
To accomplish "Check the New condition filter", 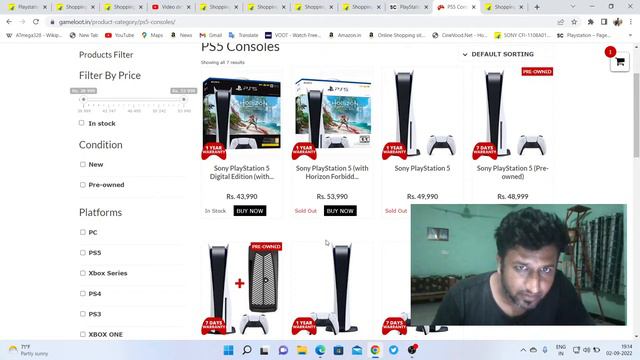I will pyautogui.click(x=83, y=164).
